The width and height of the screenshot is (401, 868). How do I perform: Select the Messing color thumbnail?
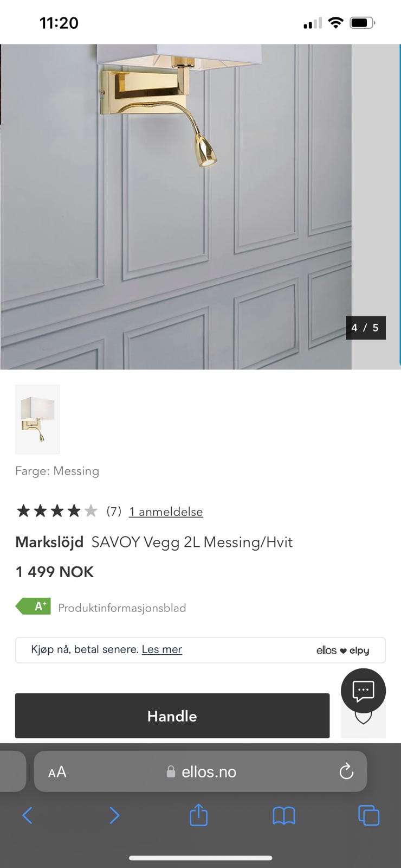[37, 419]
